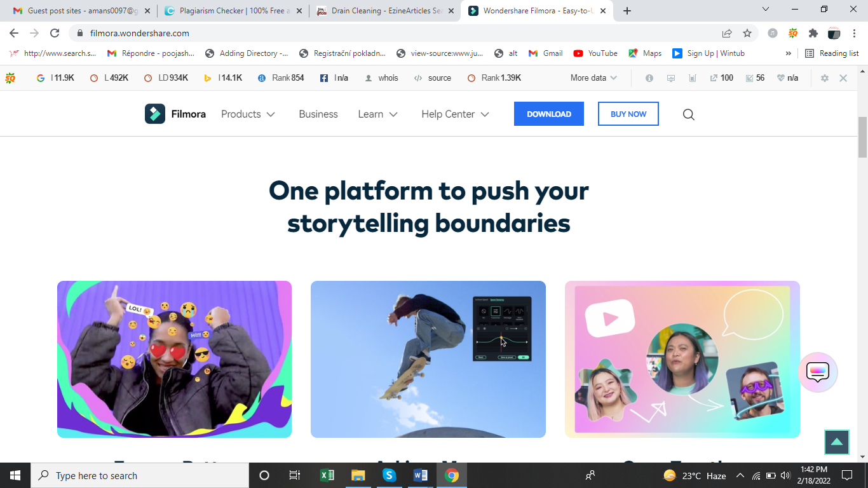Click the Google index 11.9K parameter
Screen dimensions: 868x488
coord(56,78)
